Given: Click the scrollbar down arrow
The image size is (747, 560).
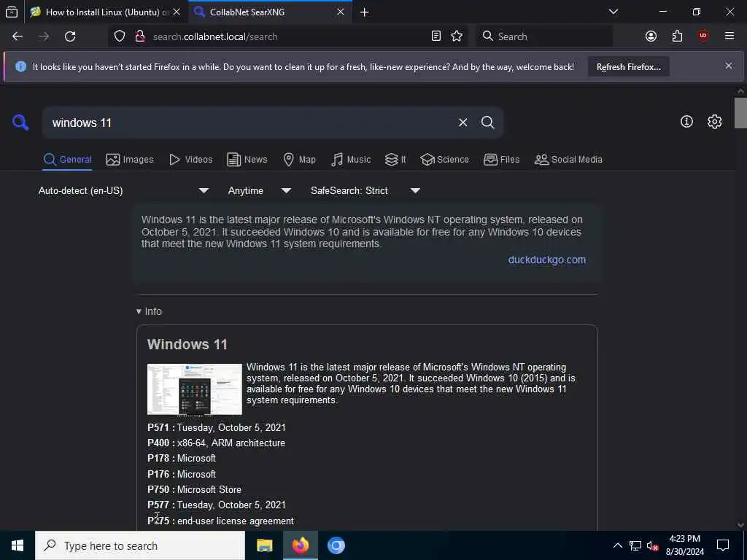Looking at the screenshot, I should click(740, 525).
